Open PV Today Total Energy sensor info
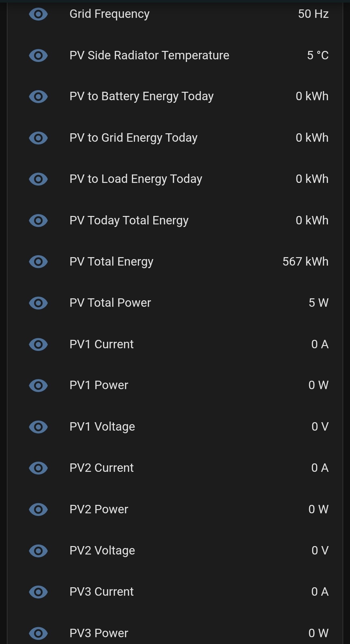Viewport: 350px width, 644px height. pos(129,221)
